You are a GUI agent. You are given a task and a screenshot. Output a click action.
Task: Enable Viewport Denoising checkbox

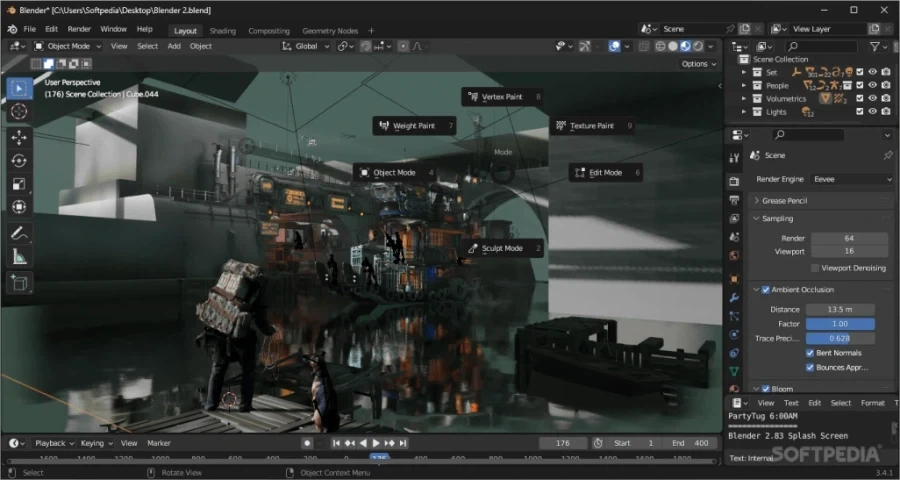pyautogui.click(x=814, y=268)
